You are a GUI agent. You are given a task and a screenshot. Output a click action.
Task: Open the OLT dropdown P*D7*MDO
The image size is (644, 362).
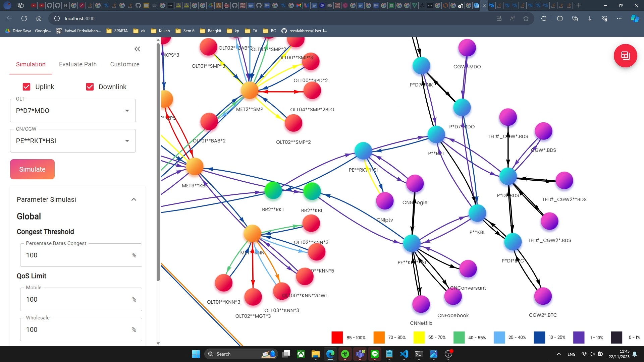[x=73, y=111]
